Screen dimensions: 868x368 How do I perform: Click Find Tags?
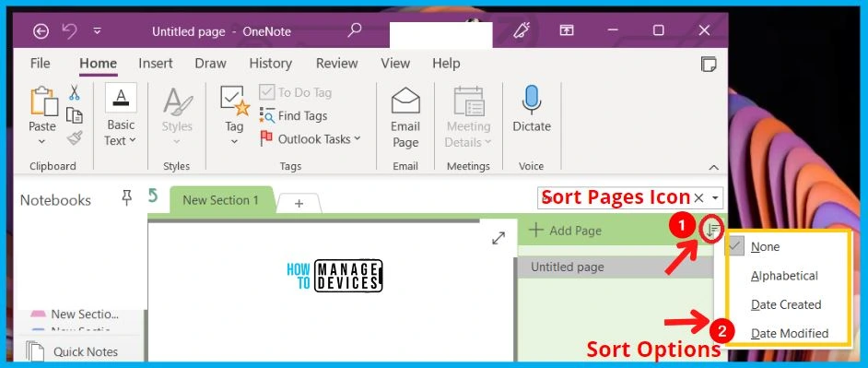294,116
